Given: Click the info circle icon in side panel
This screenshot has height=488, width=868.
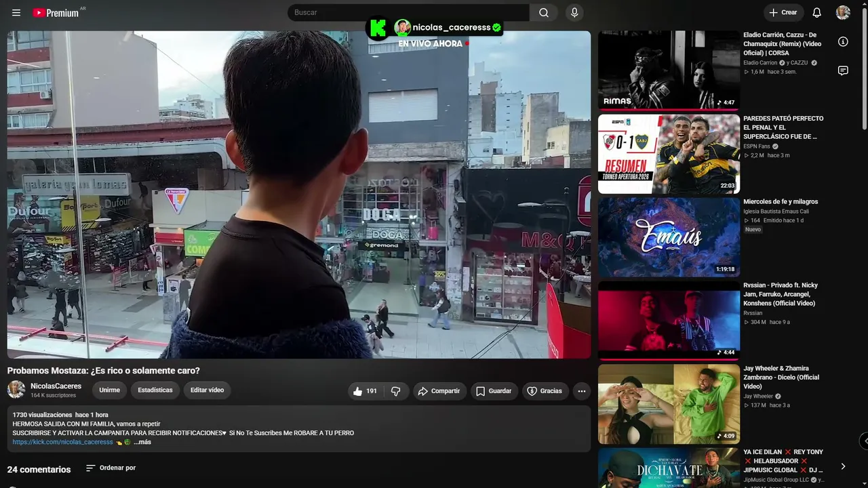Looking at the screenshot, I should pos(843,42).
